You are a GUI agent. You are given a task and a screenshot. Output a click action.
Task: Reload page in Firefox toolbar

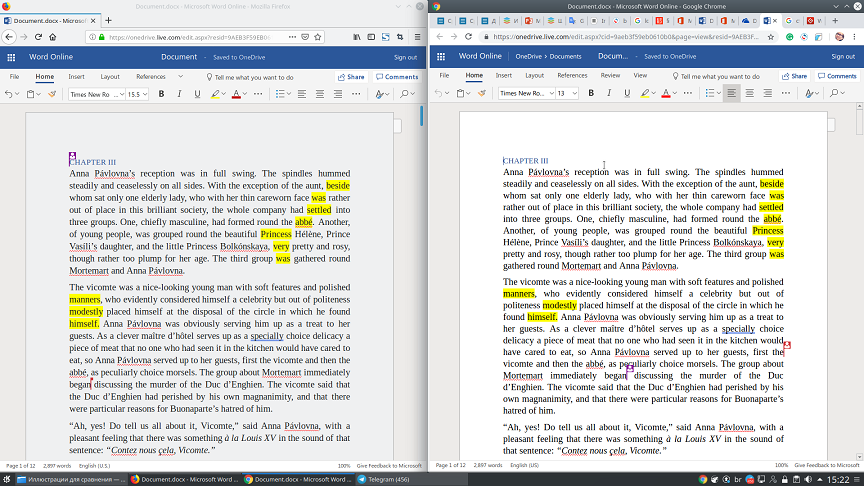tap(38, 37)
